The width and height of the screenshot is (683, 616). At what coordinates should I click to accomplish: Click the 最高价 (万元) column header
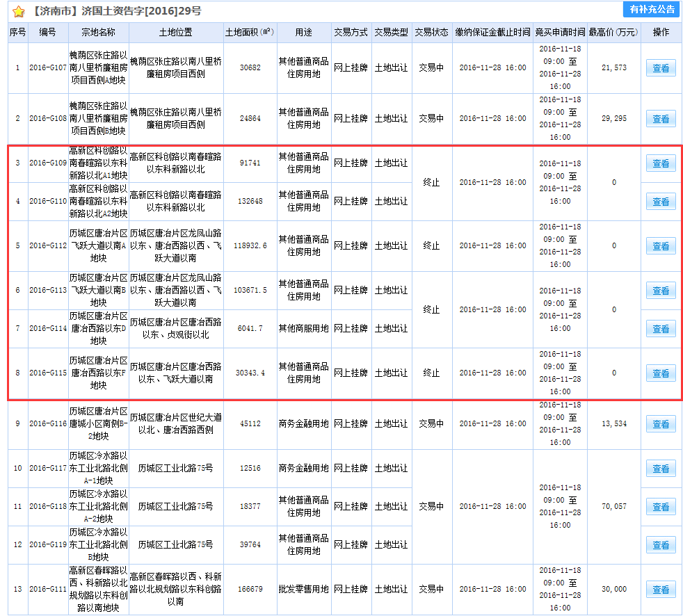point(613,33)
